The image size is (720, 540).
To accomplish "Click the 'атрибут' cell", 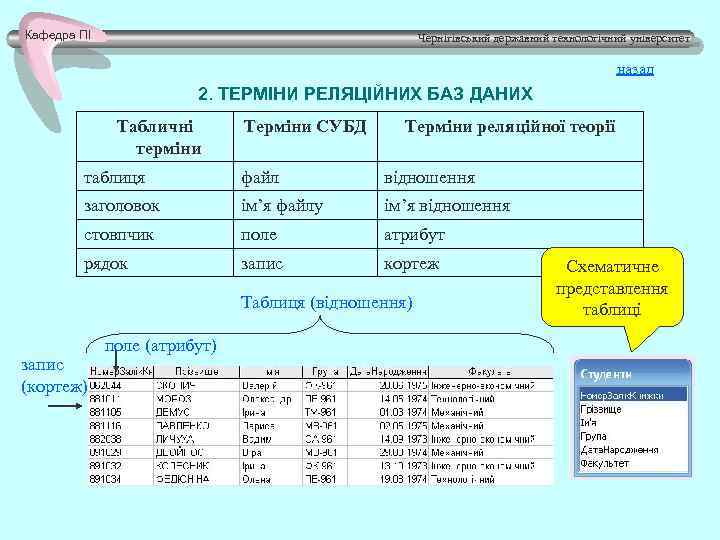I will 510,235.
